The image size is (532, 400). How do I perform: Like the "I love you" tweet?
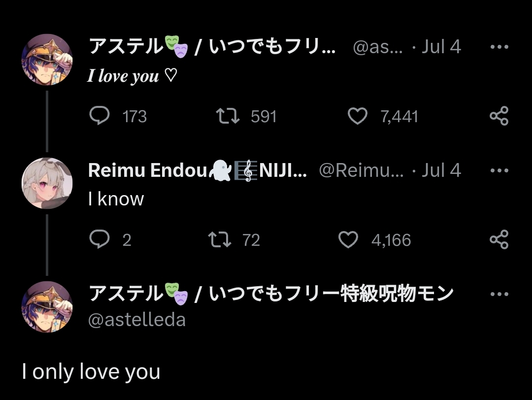tap(358, 116)
